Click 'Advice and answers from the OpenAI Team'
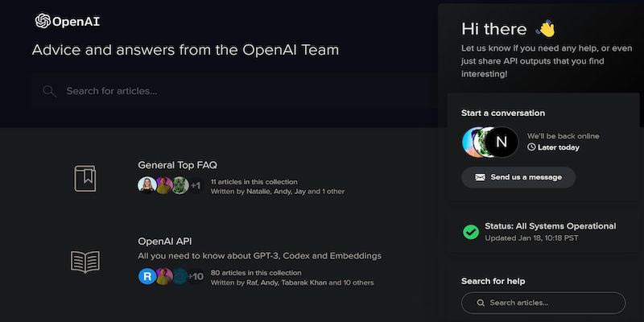 (186, 50)
